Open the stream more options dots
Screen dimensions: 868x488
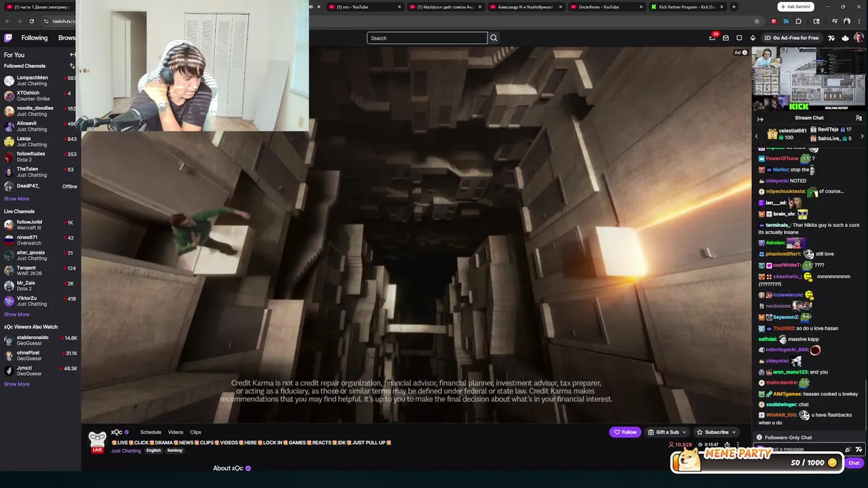point(738,445)
